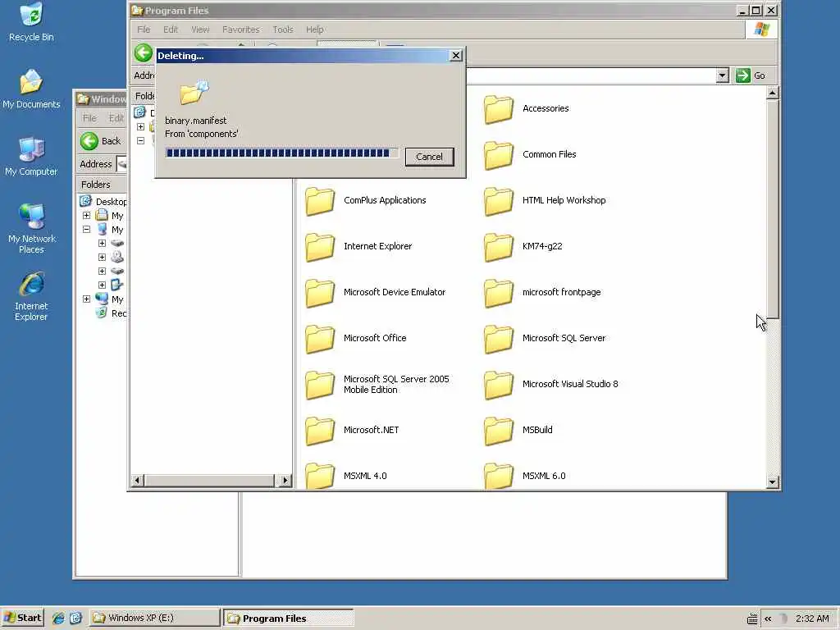Select Desktop in back window folder tree
This screenshot has height=630, width=840.
click(x=104, y=202)
